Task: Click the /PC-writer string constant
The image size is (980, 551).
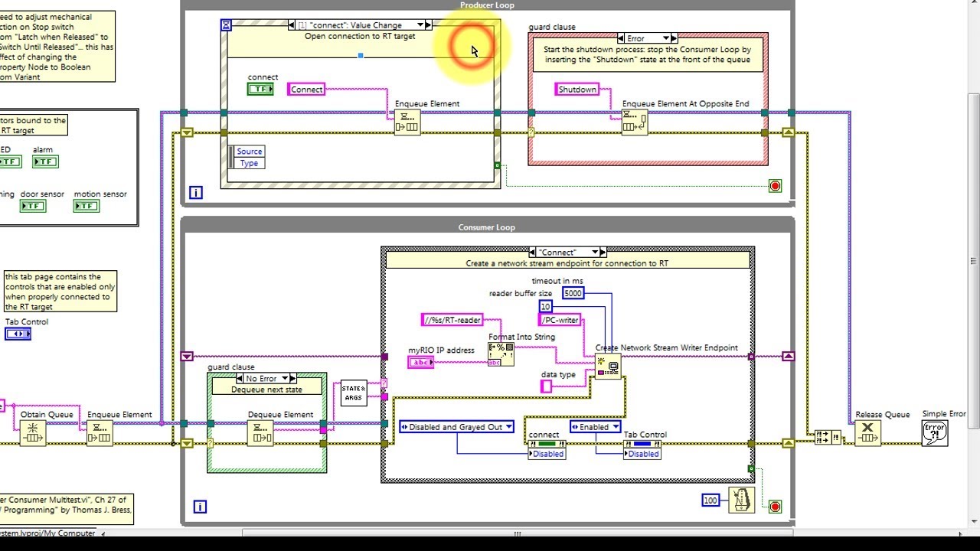Action: [x=560, y=320]
